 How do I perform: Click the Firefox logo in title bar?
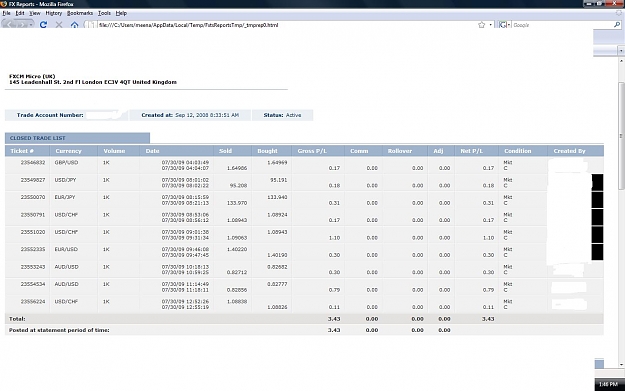pos(3,4)
